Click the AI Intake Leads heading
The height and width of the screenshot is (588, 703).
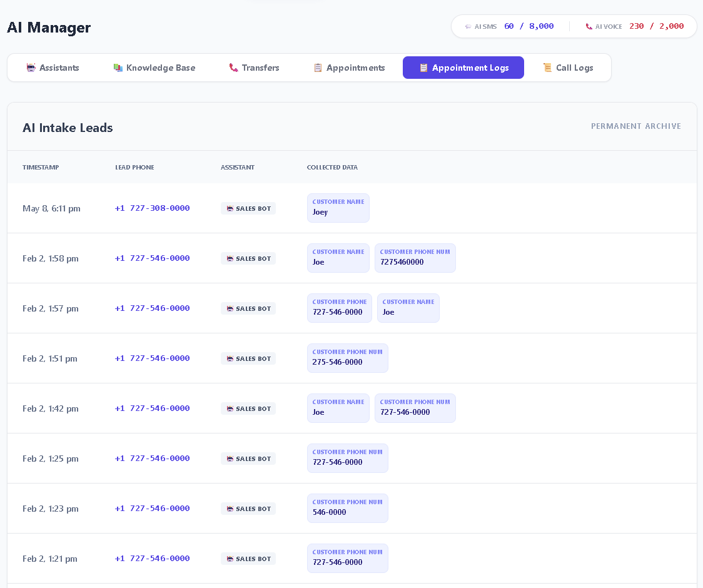68,128
